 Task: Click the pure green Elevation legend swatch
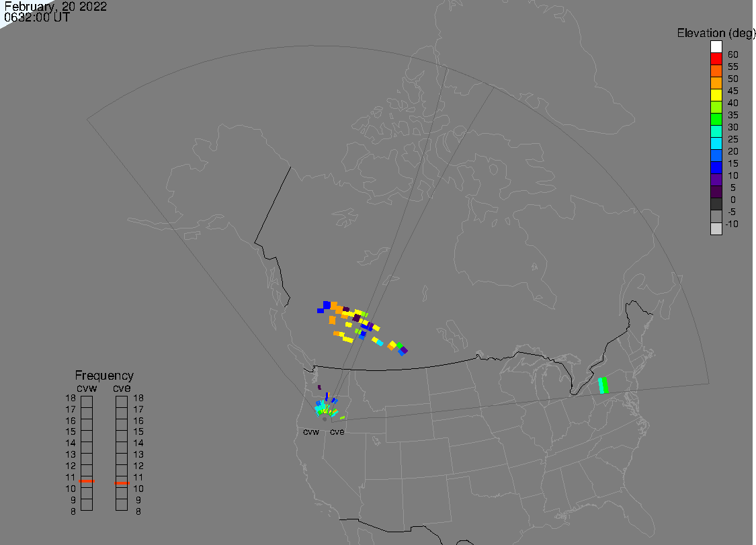click(x=716, y=120)
